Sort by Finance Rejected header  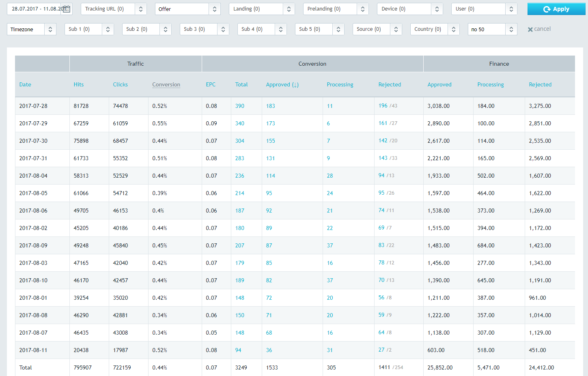[x=540, y=84]
